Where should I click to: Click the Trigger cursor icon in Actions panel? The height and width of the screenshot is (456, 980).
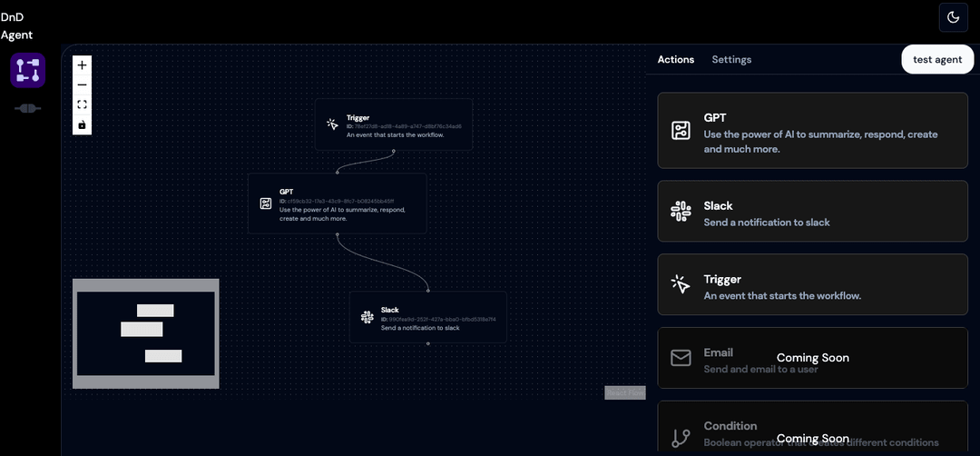click(681, 284)
